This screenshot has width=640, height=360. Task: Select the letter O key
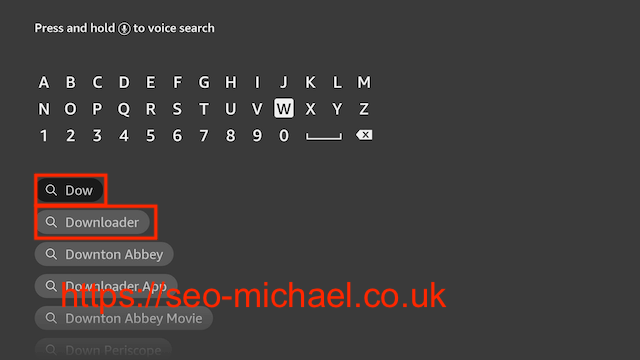tap(71, 109)
